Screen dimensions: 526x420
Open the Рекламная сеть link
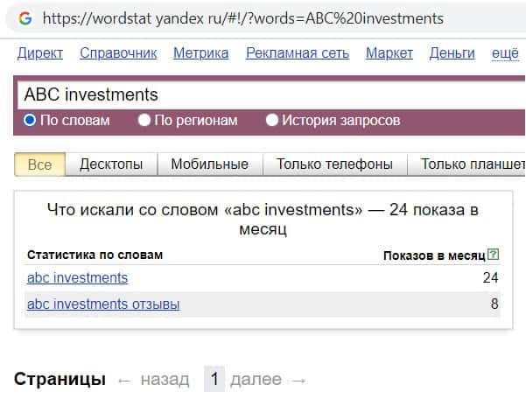[x=298, y=53]
